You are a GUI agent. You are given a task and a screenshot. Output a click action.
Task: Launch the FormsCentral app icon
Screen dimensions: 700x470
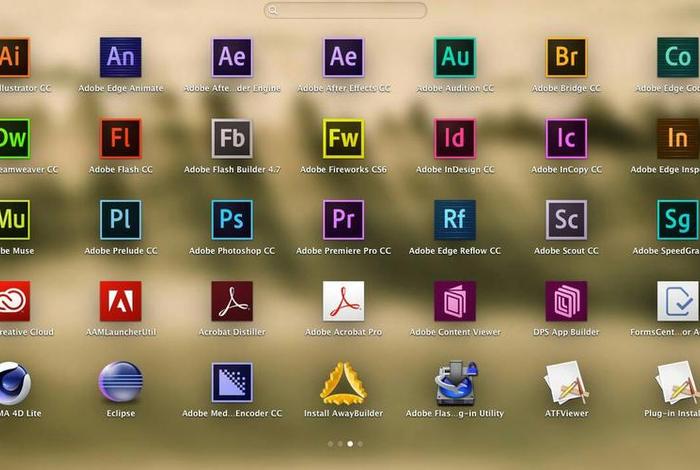click(678, 301)
